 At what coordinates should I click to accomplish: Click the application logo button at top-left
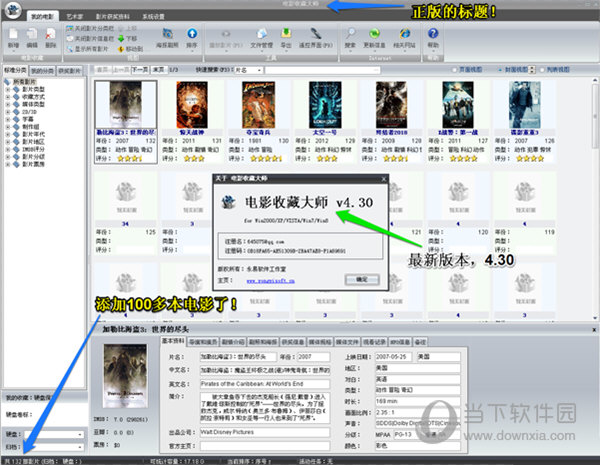click(13, 10)
